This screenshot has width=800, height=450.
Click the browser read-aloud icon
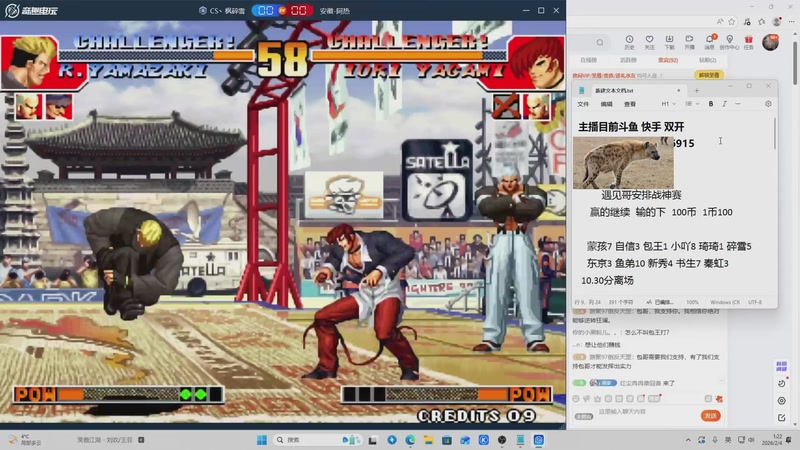719,21
